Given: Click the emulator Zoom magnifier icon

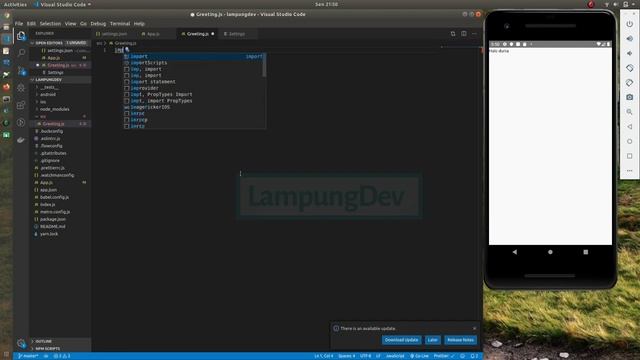Looking at the screenshot, I should 629,112.
